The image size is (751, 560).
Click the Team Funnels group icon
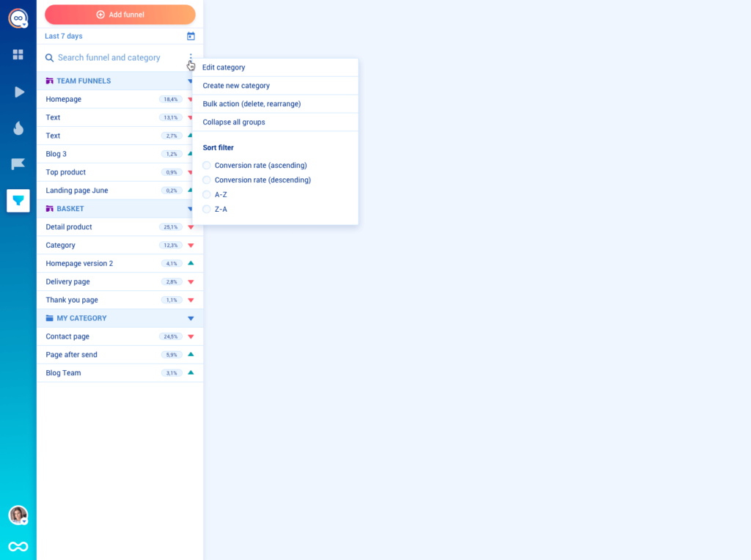49,81
